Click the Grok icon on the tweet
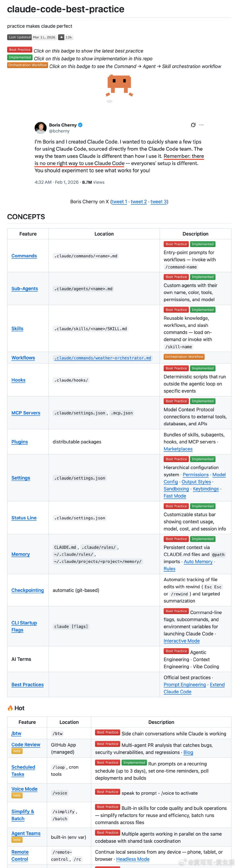 (193, 125)
